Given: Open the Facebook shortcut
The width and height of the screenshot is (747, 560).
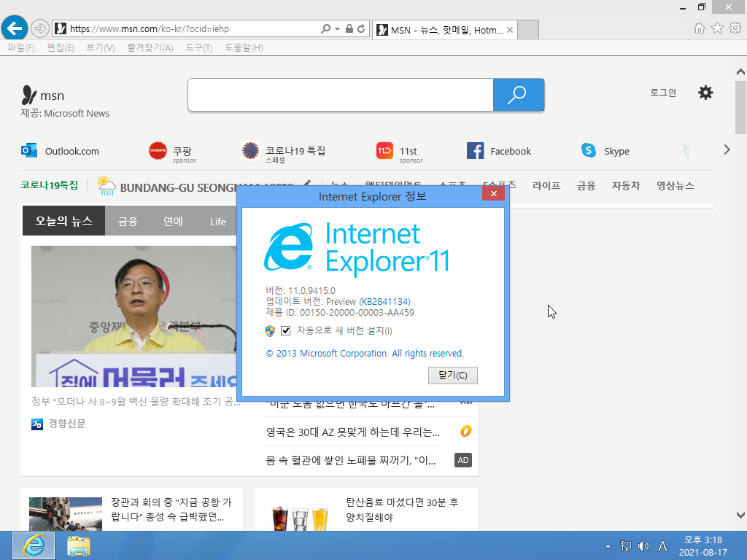Looking at the screenshot, I should [499, 151].
